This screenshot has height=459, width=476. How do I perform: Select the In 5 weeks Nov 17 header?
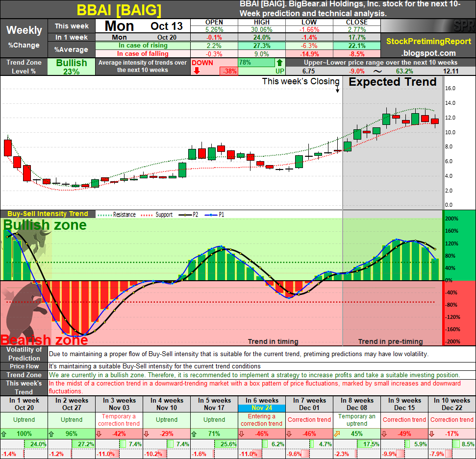(214, 404)
